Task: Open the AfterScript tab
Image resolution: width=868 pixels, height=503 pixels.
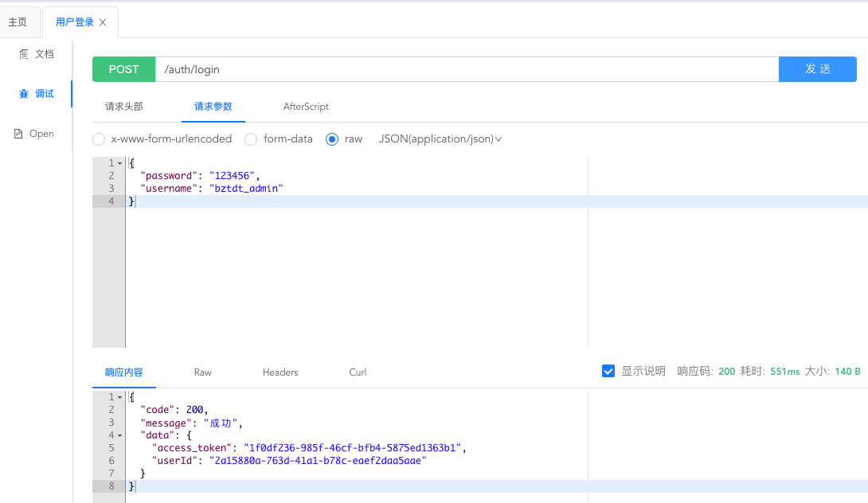Action: (x=306, y=107)
